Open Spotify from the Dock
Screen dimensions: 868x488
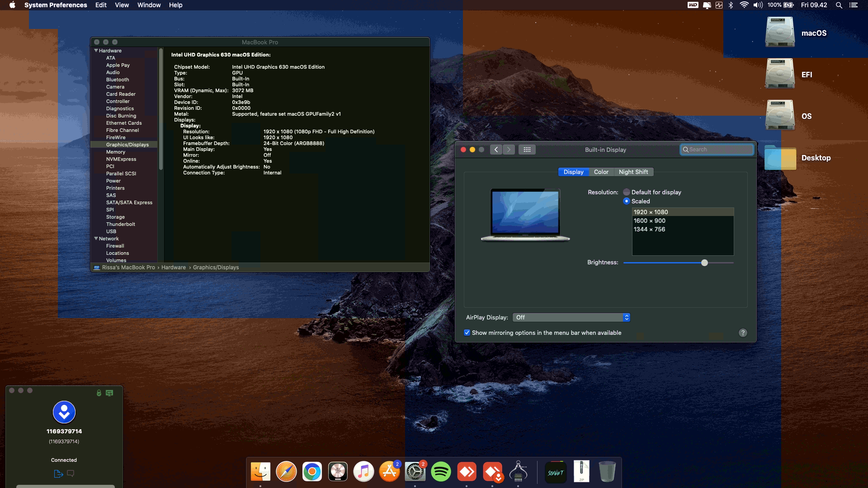[x=441, y=472]
